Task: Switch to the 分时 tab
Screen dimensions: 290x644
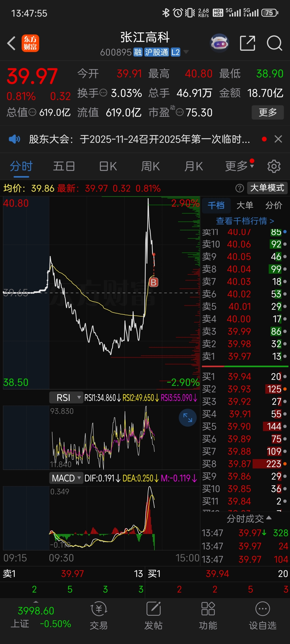Action: 21,166
